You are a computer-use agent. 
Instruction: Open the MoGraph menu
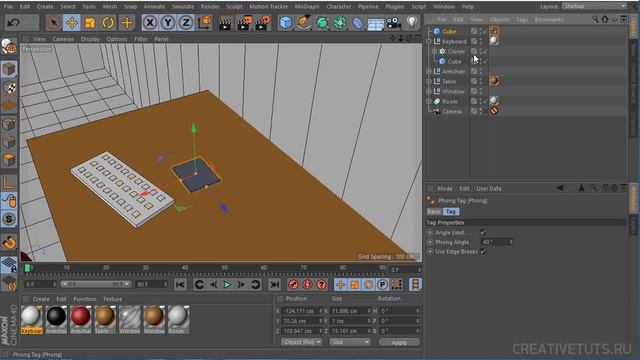[x=307, y=7]
